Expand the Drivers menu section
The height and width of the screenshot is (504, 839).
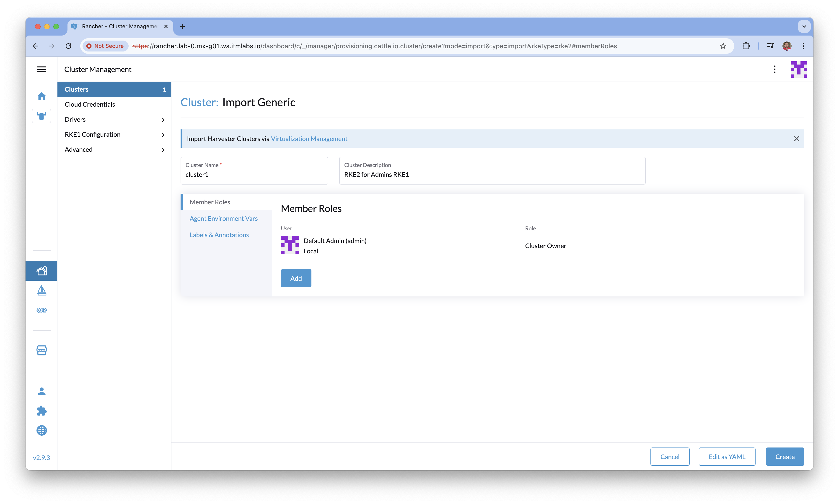114,120
